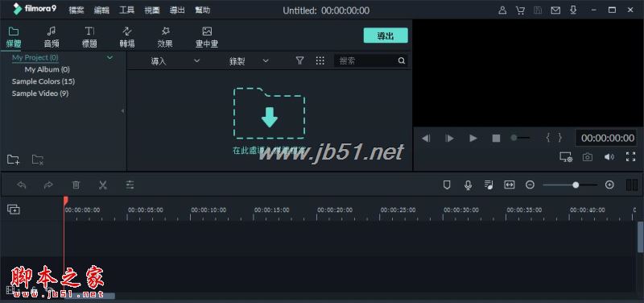
Task: Collapse the My Project tree chevron
Action: [x=109, y=57]
